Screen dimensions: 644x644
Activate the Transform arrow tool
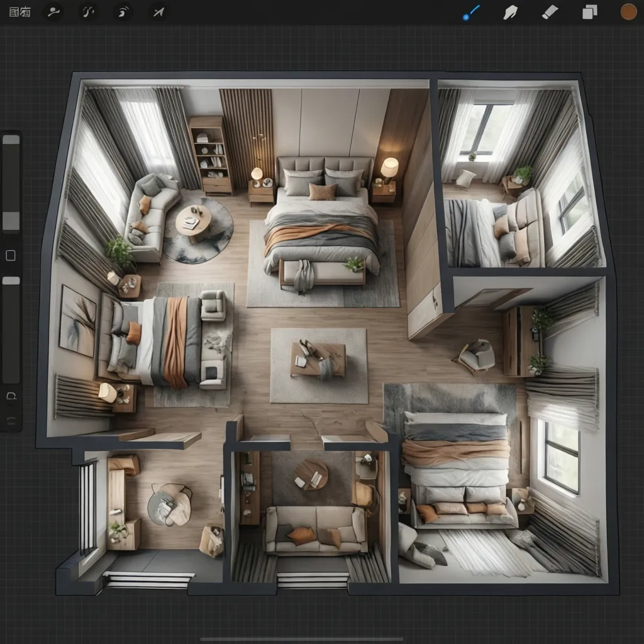click(x=158, y=13)
